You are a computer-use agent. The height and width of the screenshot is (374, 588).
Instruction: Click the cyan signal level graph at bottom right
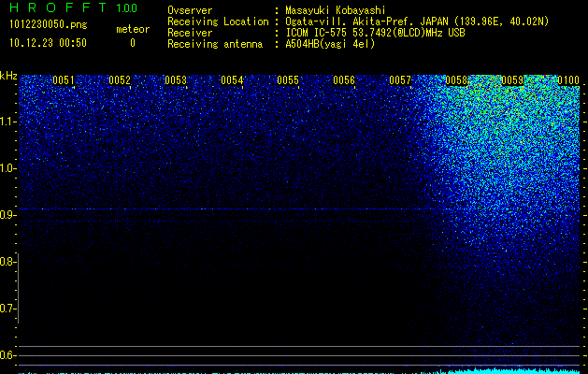[x=514, y=370]
